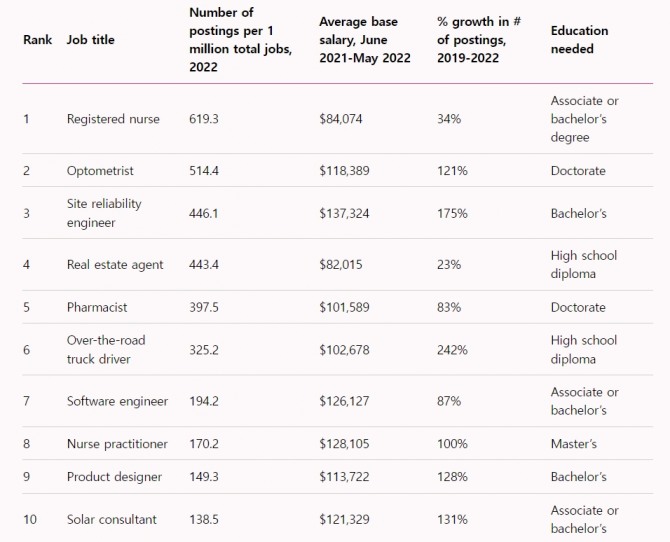This screenshot has height=542, width=670.
Task: Click the 242% growth value
Action: coord(452,350)
